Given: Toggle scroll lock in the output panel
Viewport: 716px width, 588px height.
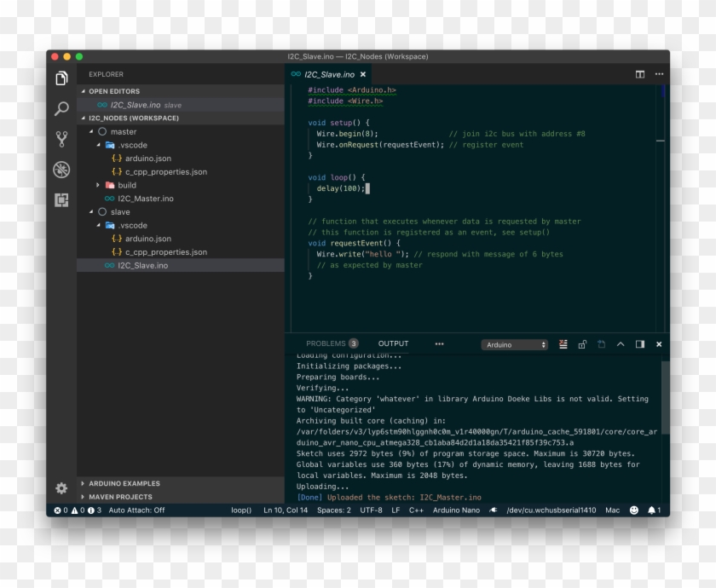Looking at the screenshot, I should pos(583,343).
